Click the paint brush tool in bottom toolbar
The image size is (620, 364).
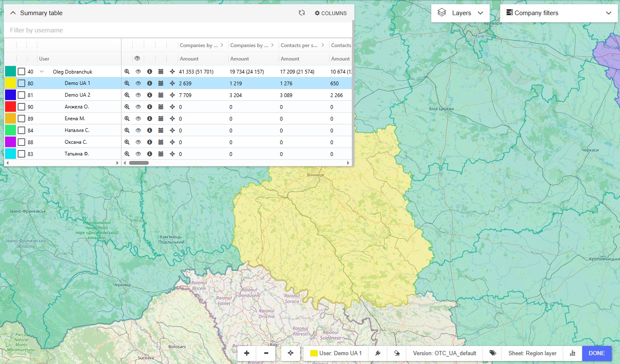pos(378,353)
